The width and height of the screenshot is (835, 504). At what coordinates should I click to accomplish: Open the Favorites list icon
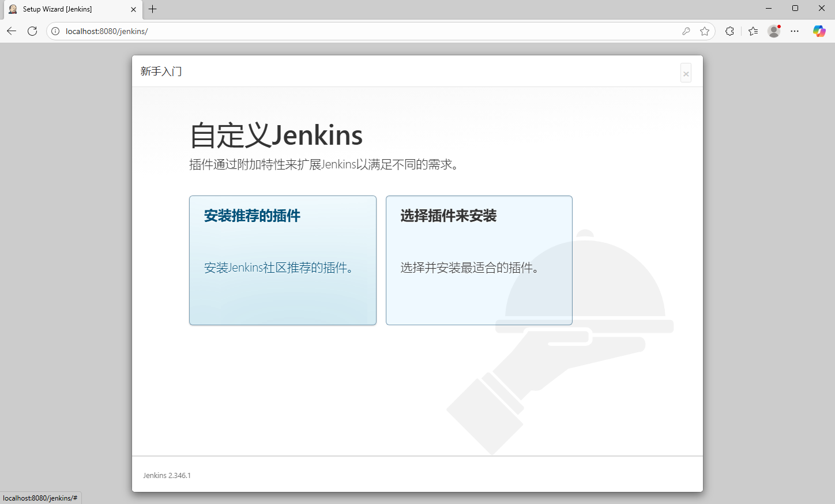pos(753,31)
